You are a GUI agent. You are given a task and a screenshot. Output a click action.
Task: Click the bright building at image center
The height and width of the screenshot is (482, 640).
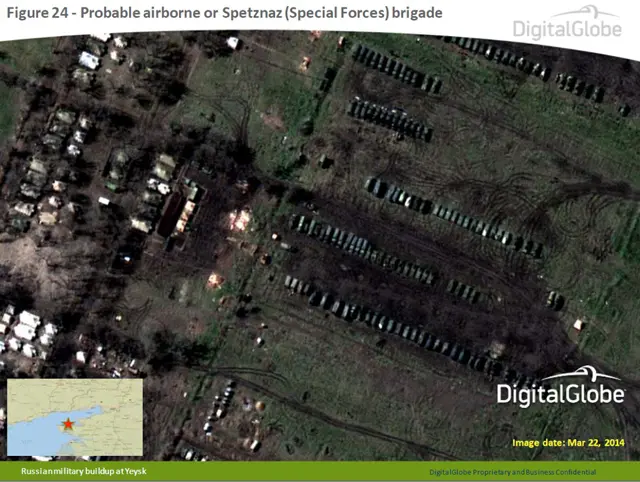coord(240,219)
